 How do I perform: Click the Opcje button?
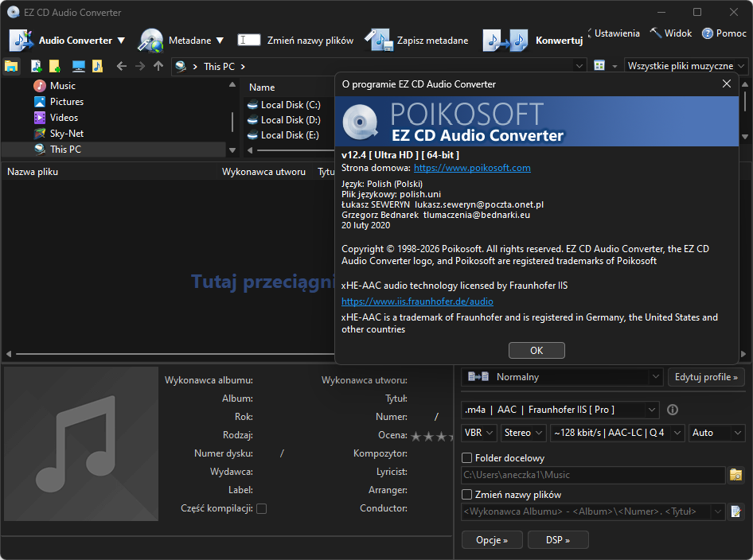coord(492,540)
